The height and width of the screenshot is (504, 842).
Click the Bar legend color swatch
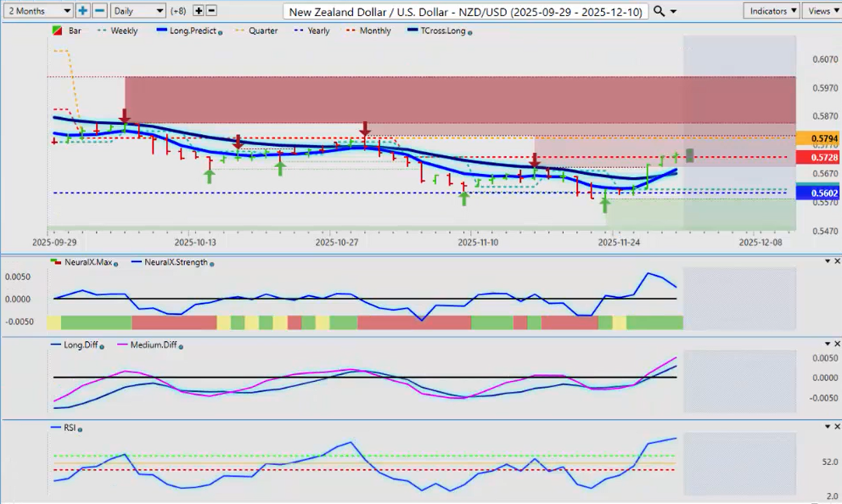(57, 31)
